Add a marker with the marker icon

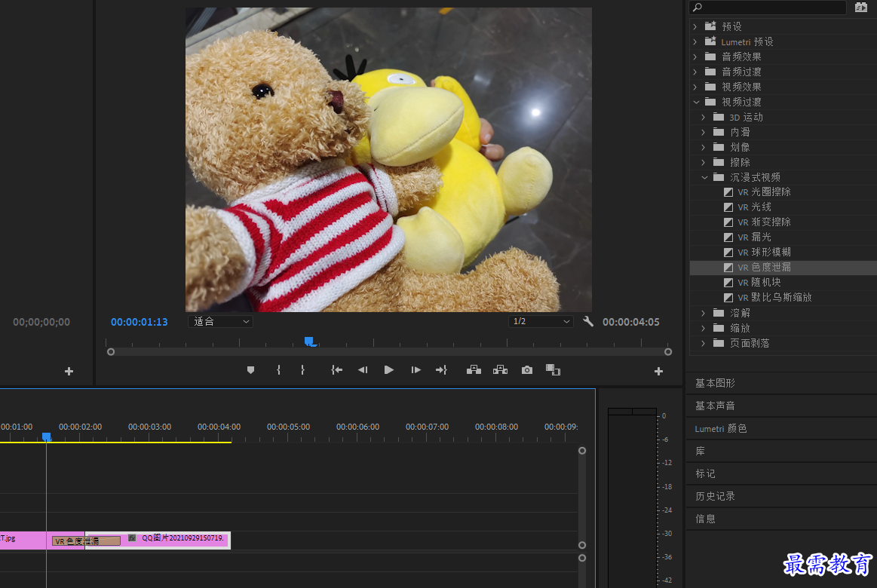pyautogui.click(x=250, y=370)
